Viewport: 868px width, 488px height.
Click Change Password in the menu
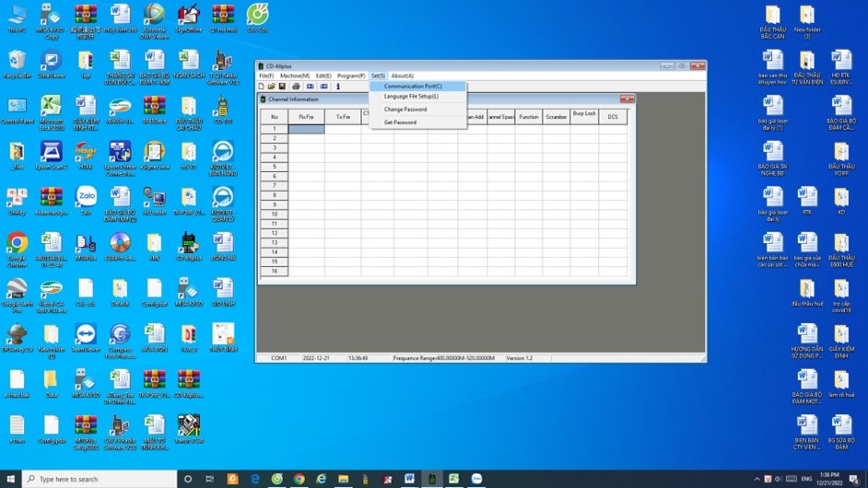click(x=405, y=110)
